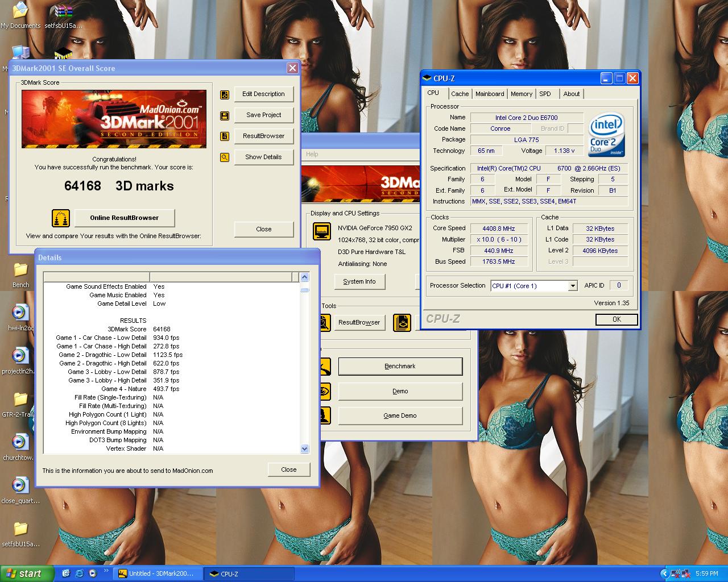The image size is (728, 582).
Task: Click the Edit Description button
Action: [x=264, y=94]
